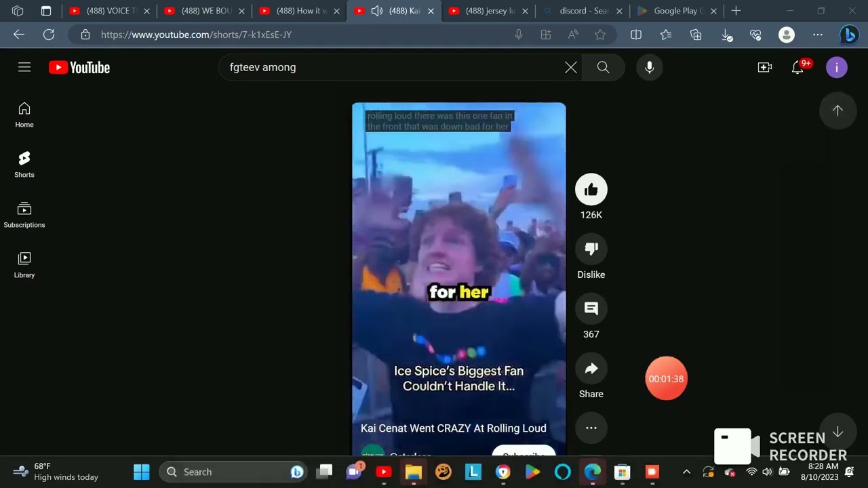Screen dimensions: 868x488
Task: Open the purple account avatar menu
Action: click(837, 67)
